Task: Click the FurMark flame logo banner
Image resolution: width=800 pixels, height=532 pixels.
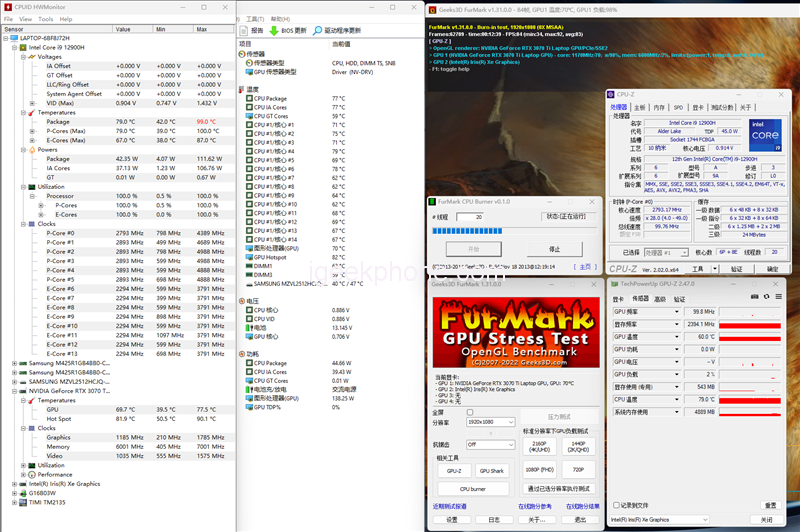Action: [516, 330]
